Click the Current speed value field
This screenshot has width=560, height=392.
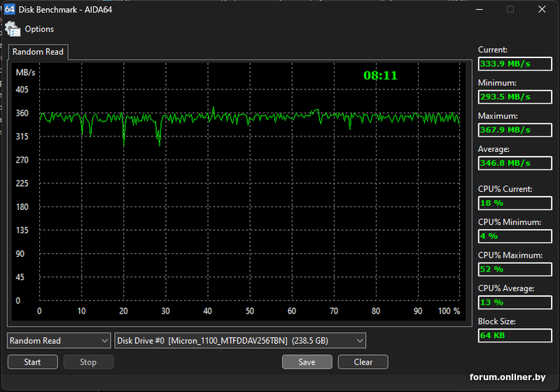514,64
